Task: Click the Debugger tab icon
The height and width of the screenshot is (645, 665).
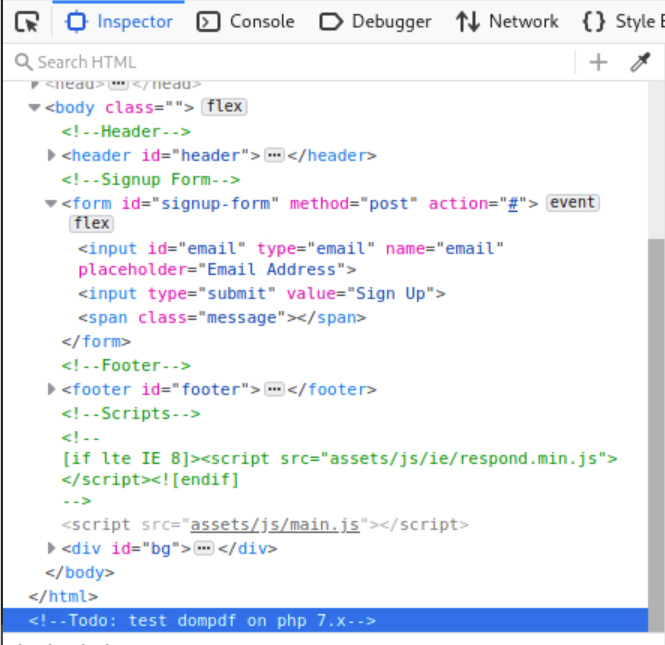Action: pyautogui.click(x=331, y=22)
